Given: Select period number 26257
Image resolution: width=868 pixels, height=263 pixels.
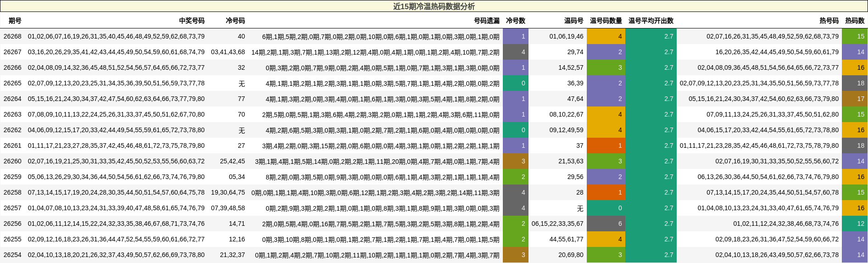Looking at the screenshot, I should tap(12, 208).
